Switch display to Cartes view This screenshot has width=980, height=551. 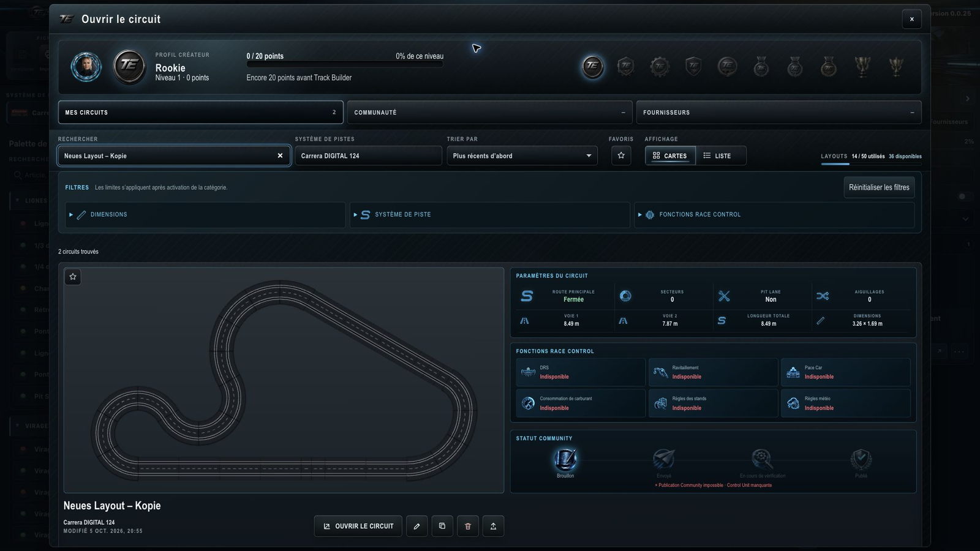[x=670, y=156]
